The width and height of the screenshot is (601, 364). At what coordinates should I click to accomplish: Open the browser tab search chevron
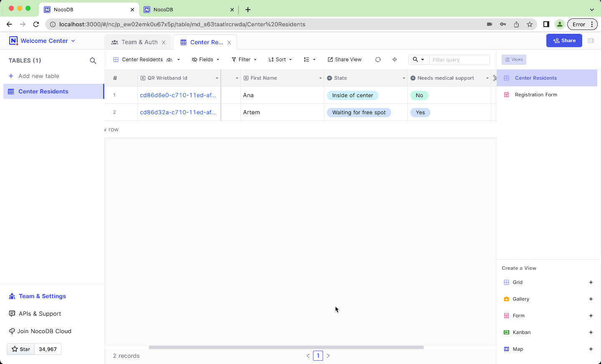click(592, 9)
